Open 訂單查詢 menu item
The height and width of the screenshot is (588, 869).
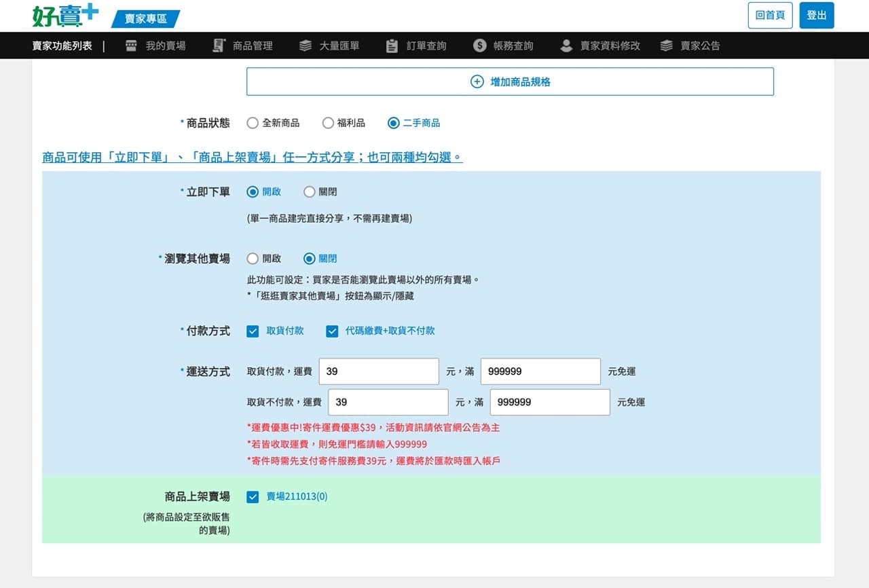[426, 45]
